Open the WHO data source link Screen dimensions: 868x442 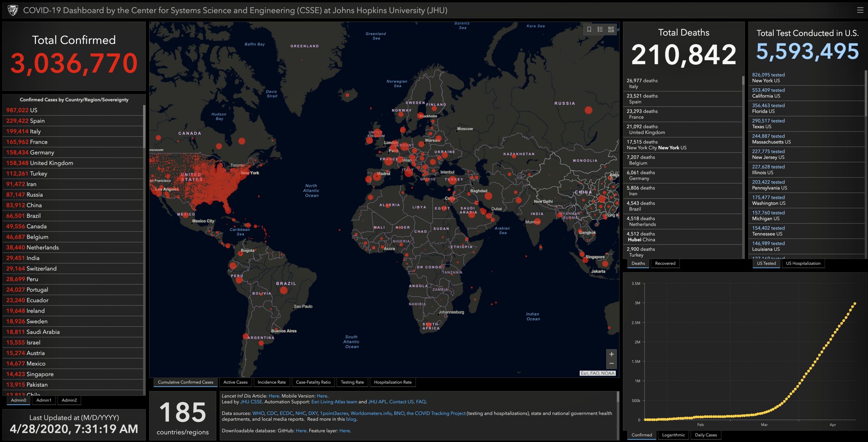(x=258, y=414)
